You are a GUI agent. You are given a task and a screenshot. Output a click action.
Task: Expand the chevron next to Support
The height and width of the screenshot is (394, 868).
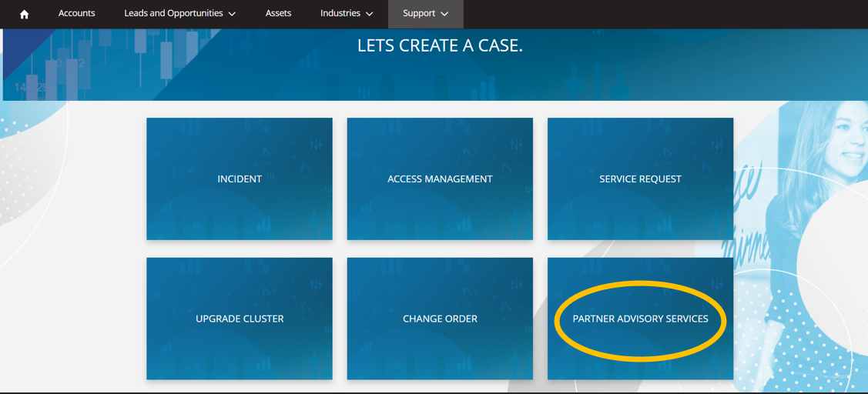(x=444, y=14)
